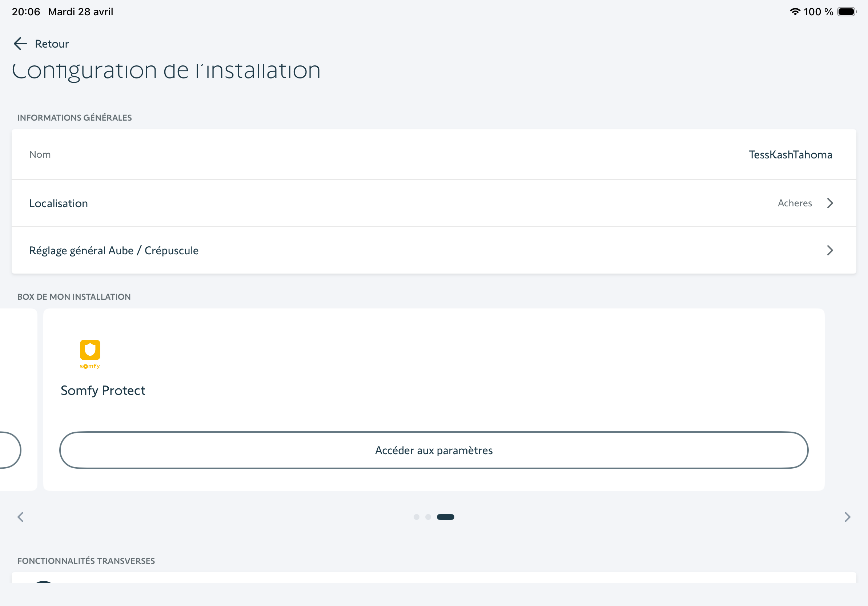Tap the Wi-Fi status icon

[x=795, y=12]
